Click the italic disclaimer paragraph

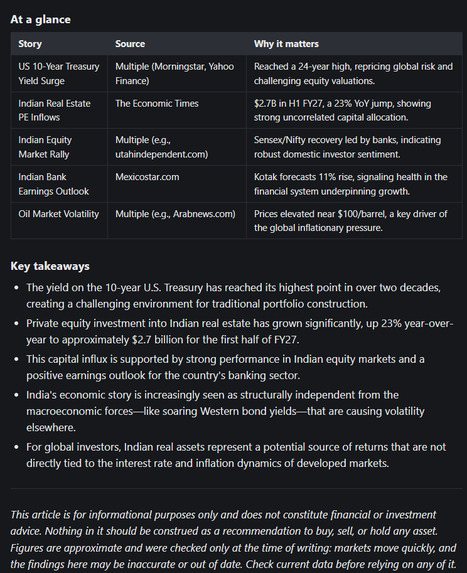tap(233, 539)
